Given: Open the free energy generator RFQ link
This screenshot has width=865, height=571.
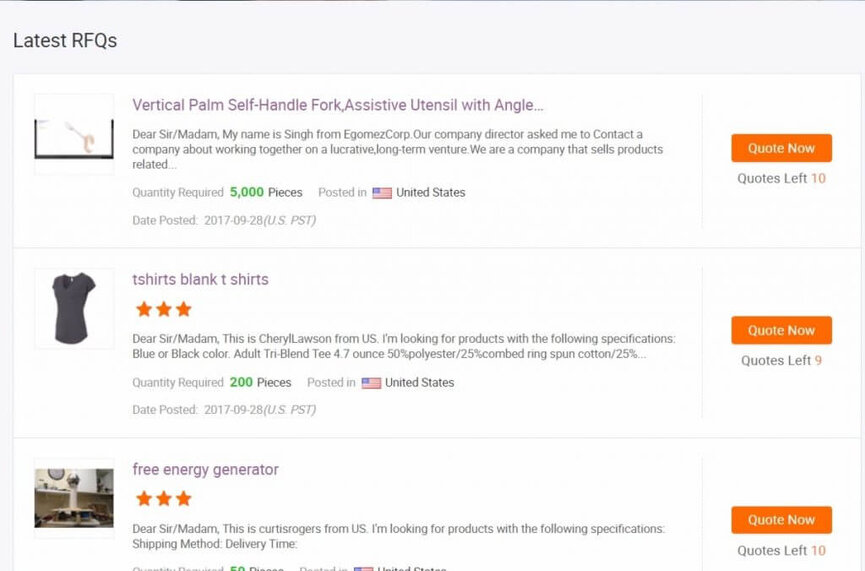Looking at the screenshot, I should [205, 469].
